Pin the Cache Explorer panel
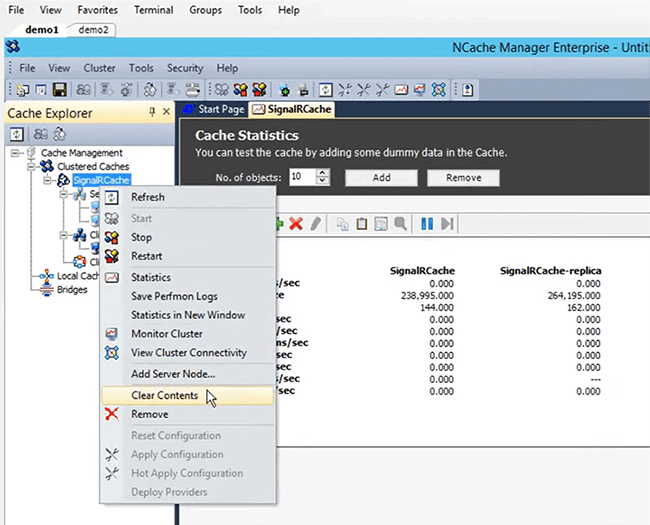This screenshot has width=650, height=525. 152,112
